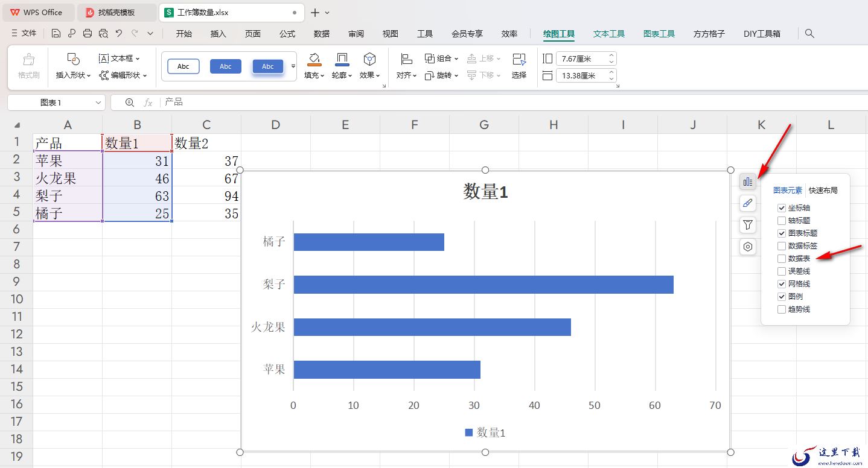Open the name box dropdown showing 图表 1

click(98, 103)
